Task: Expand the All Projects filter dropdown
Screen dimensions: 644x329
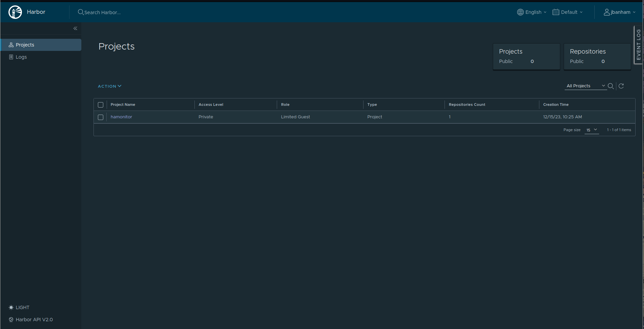Action: (585, 86)
